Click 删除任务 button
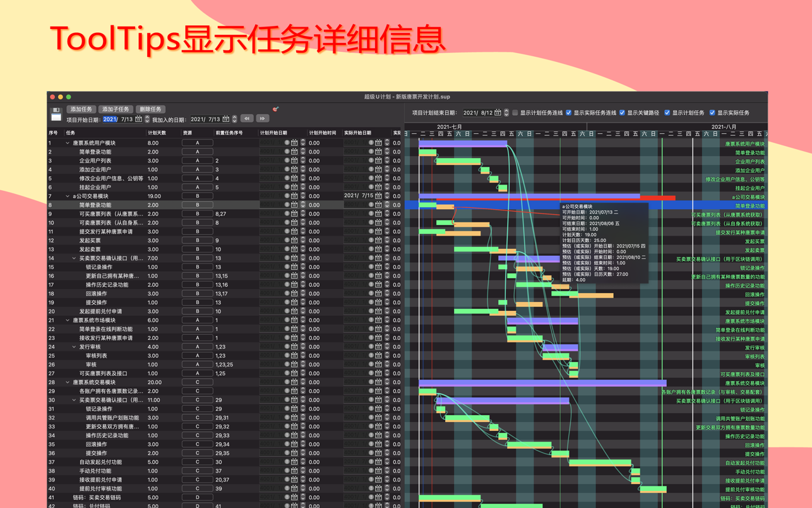 (x=150, y=109)
